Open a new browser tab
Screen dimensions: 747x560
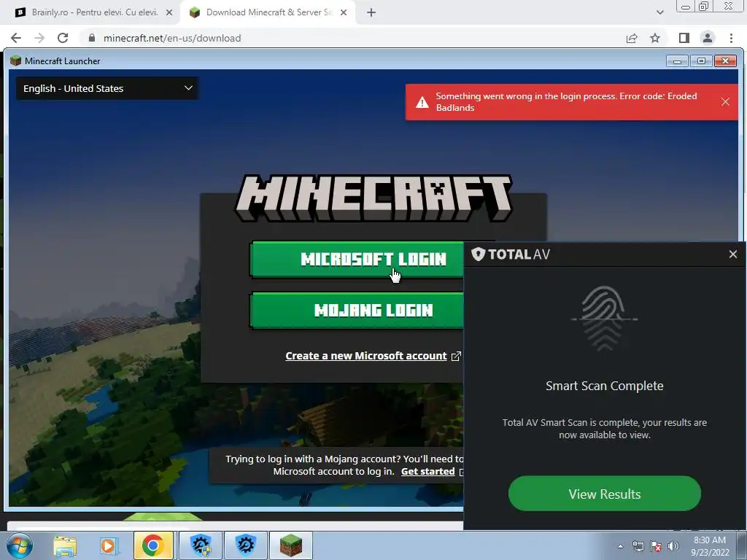[371, 13]
